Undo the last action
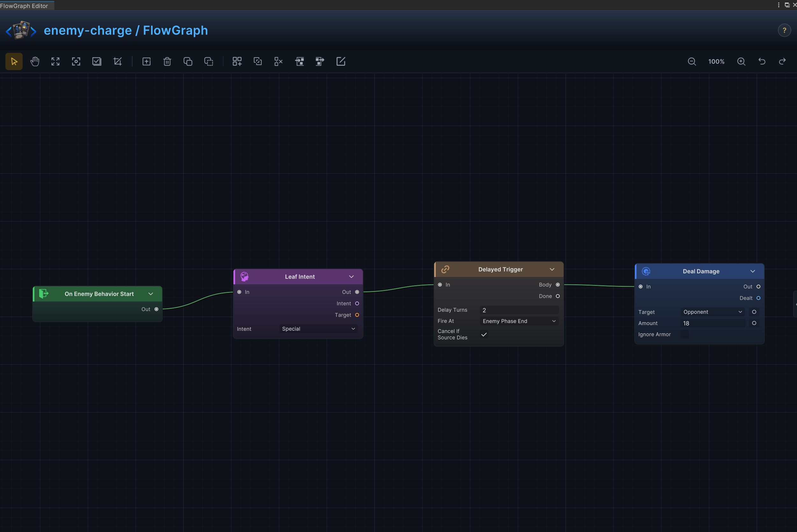This screenshot has width=797, height=532. pos(762,61)
